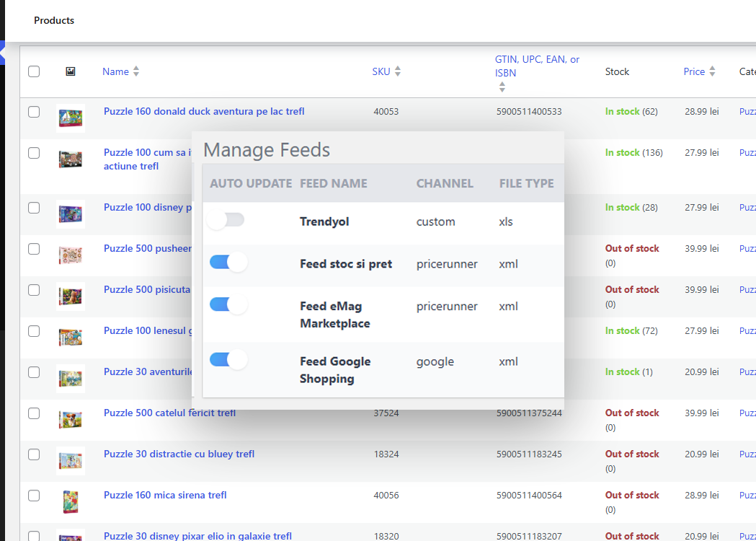The image size is (756, 541).
Task: Select checkbox for Puzzle 500 pusheen row
Action: (x=34, y=249)
